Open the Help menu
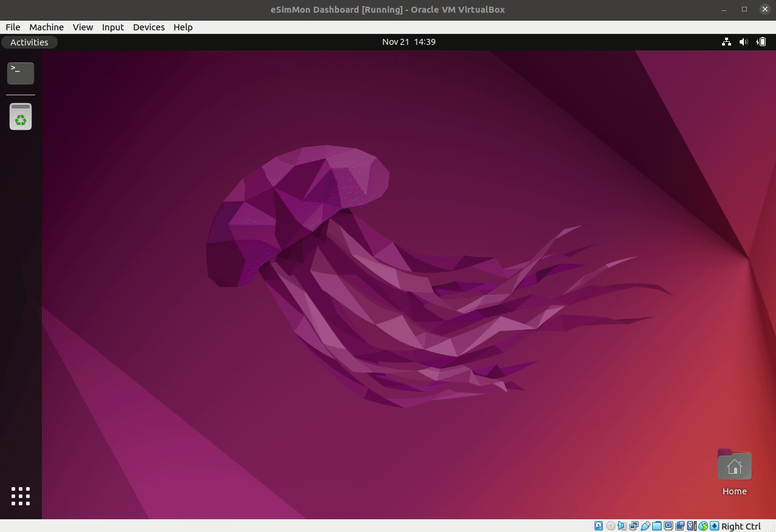The image size is (776, 532). pyautogui.click(x=183, y=27)
